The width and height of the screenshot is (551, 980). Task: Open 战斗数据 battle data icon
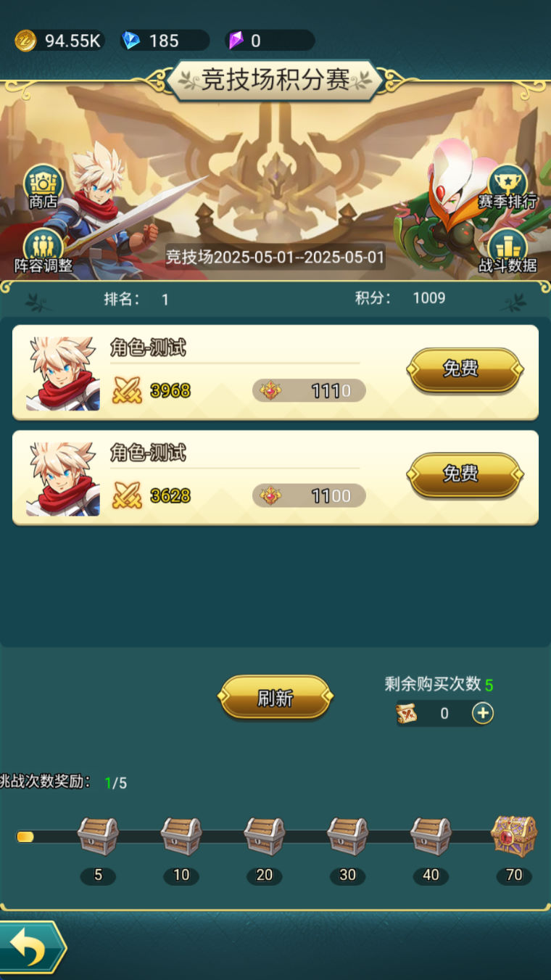point(507,251)
